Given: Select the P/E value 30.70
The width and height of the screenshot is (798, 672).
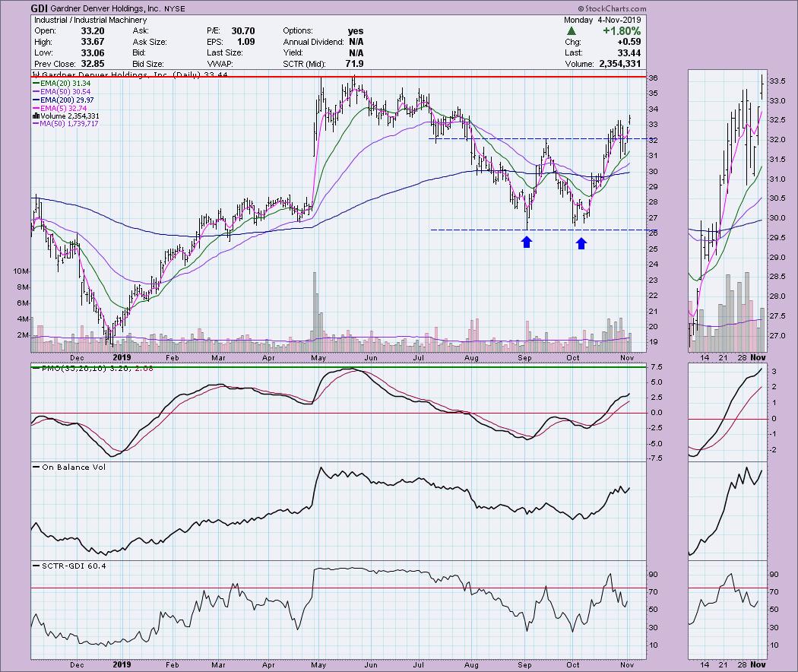Looking at the screenshot, I should pos(243,31).
